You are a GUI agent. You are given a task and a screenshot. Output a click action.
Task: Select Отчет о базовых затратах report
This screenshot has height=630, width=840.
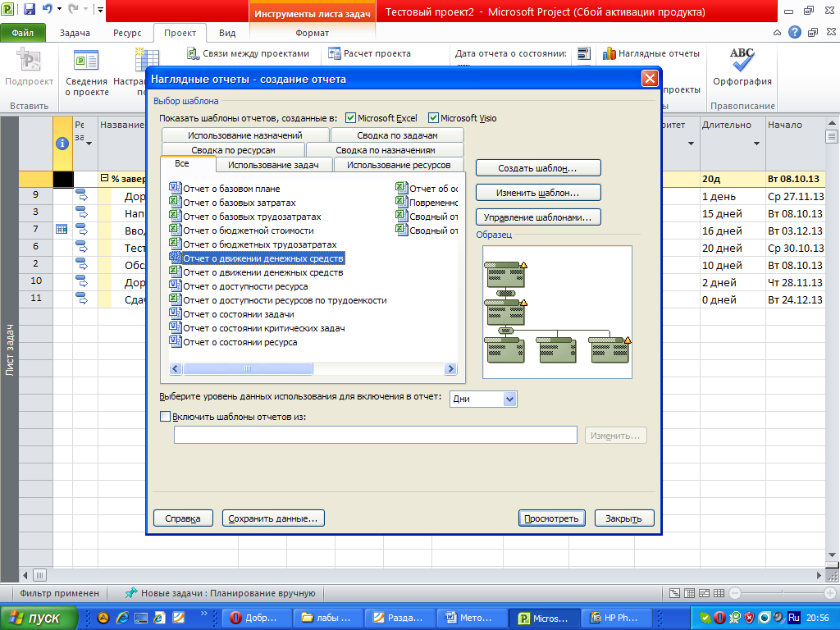(x=232, y=203)
